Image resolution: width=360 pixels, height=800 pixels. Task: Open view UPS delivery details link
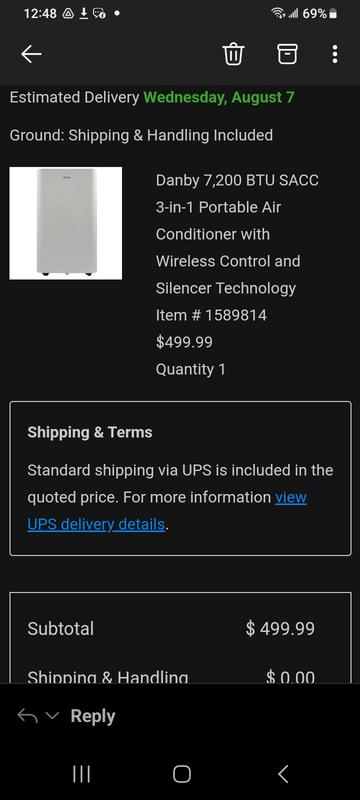(167, 510)
